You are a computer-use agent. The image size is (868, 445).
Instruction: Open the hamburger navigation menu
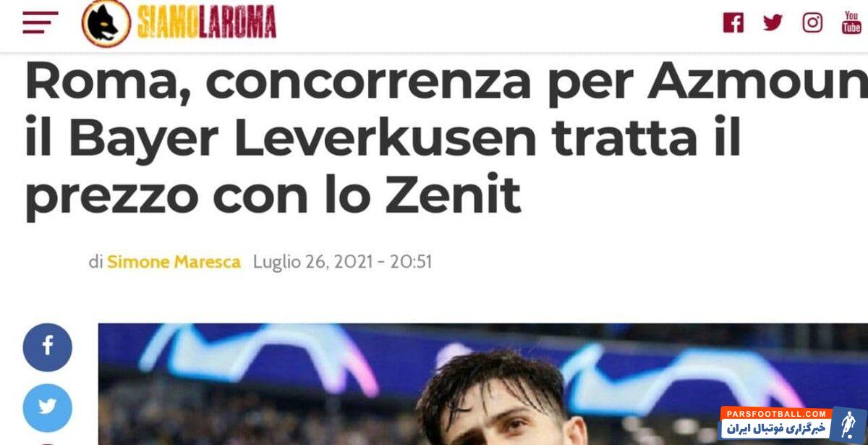point(41,22)
